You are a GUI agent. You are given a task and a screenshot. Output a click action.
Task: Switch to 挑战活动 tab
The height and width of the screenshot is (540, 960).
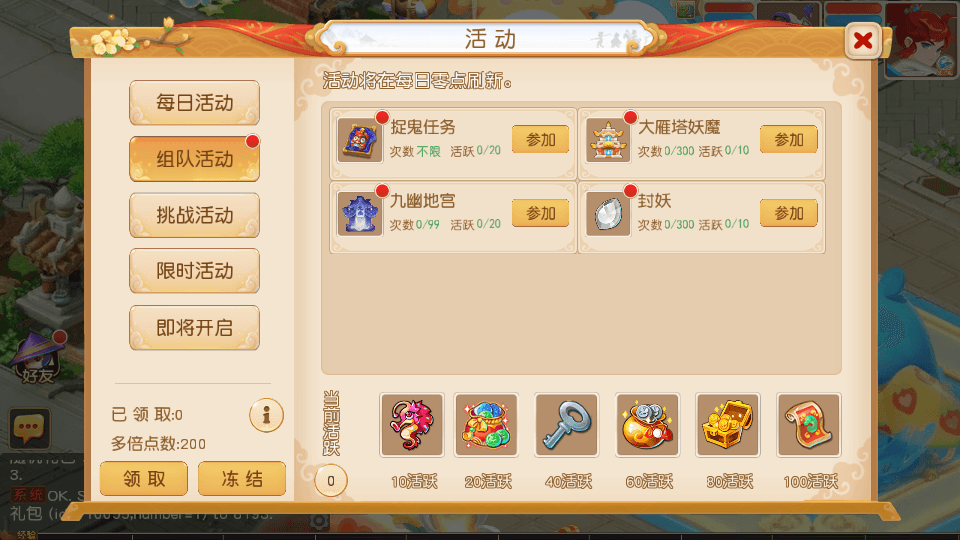click(194, 216)
